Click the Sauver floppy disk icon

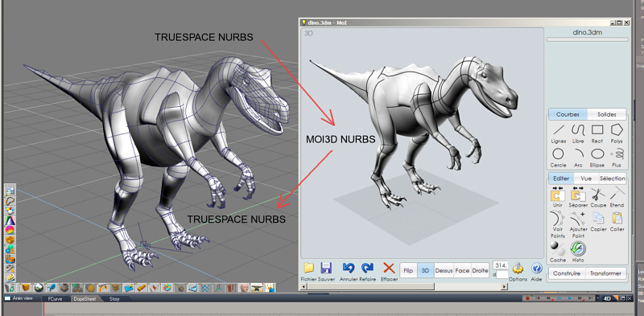(326, 269)
